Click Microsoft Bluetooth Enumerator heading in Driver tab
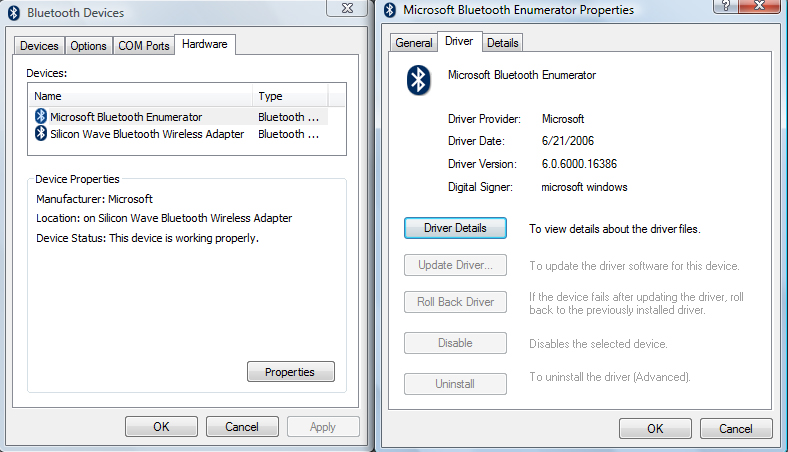The image size is (788, 452). pos(522,75)
